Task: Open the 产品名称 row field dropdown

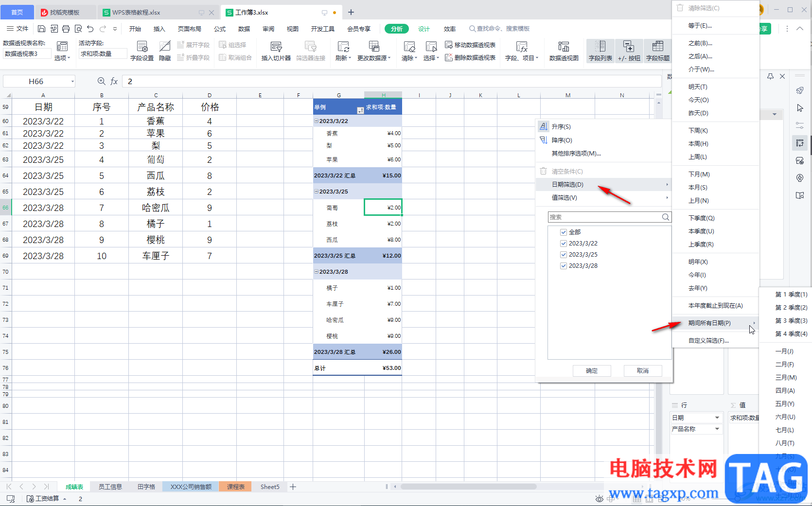Action: coord(717,429)
